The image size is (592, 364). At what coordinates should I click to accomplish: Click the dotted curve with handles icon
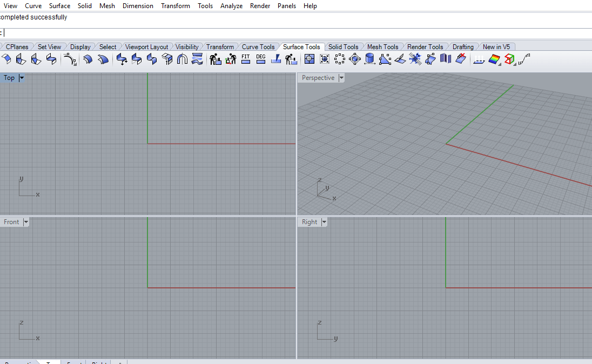tap(70, 59)
